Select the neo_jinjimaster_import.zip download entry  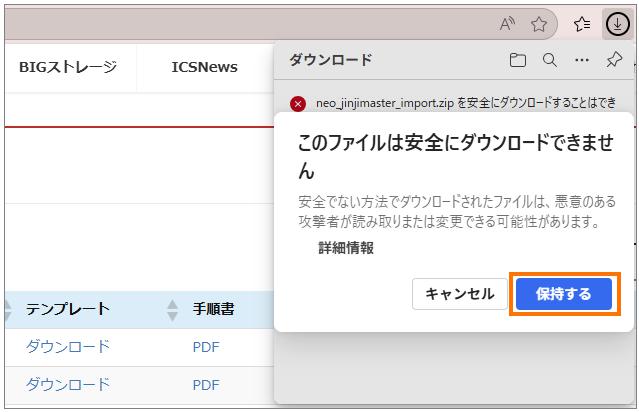coord(460,104)
